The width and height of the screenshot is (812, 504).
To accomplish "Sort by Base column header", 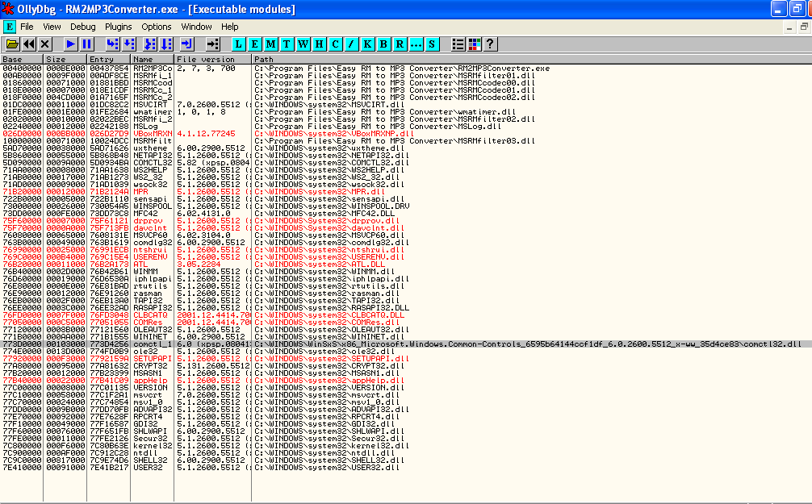I will pos(22,59).
